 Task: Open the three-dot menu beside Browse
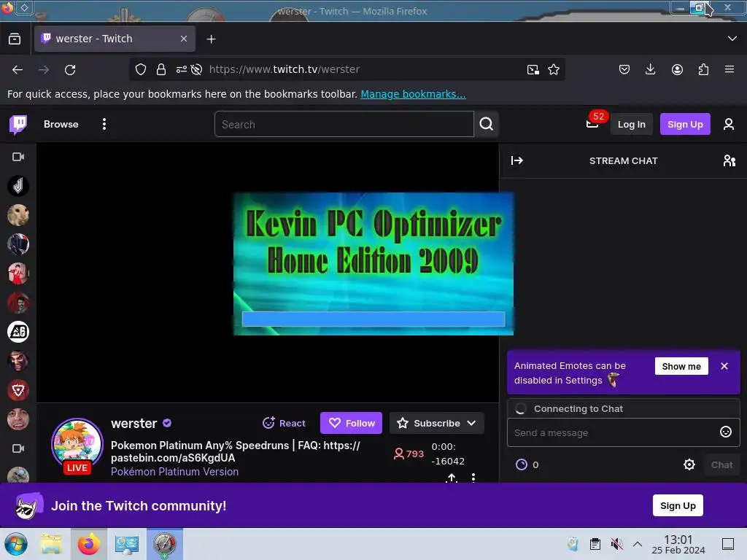pos(104,124)
